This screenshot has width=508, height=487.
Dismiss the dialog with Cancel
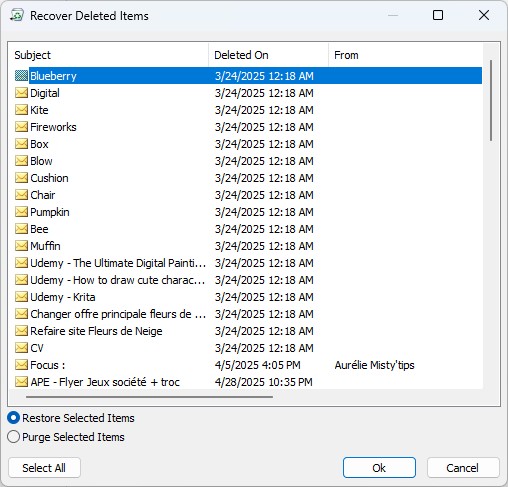pos(463,468)
